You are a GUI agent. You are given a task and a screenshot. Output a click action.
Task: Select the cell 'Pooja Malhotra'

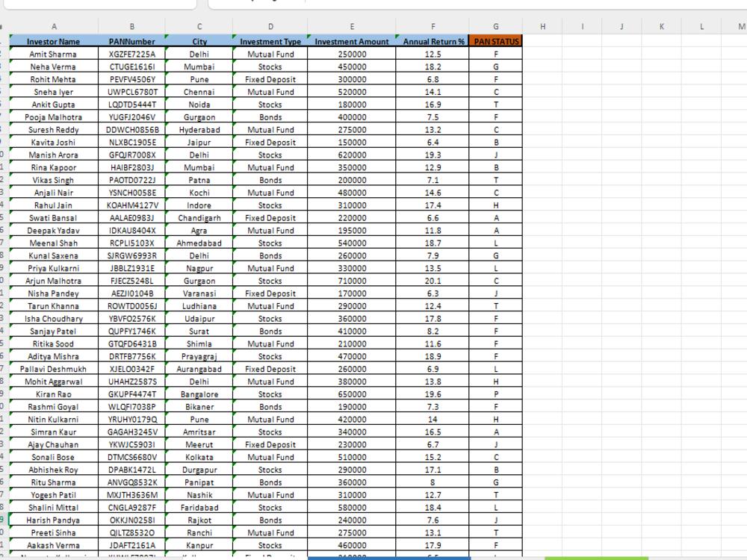coord(54,117)
